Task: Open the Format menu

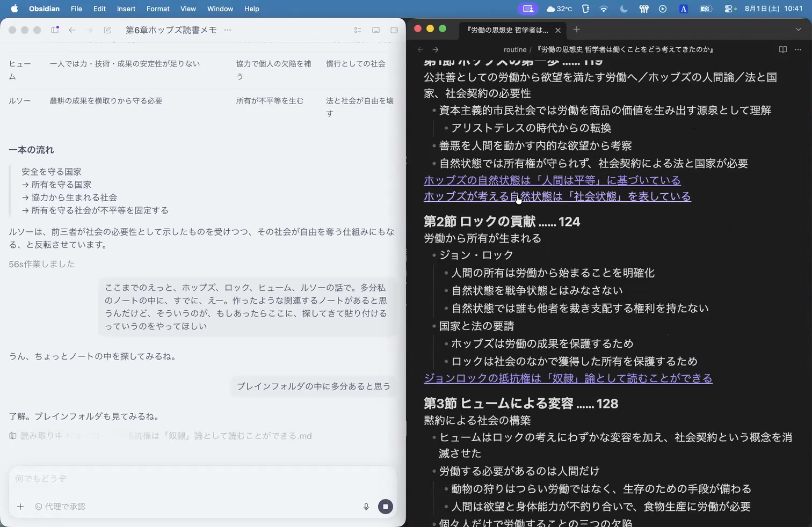Action: tap(158, 9)
